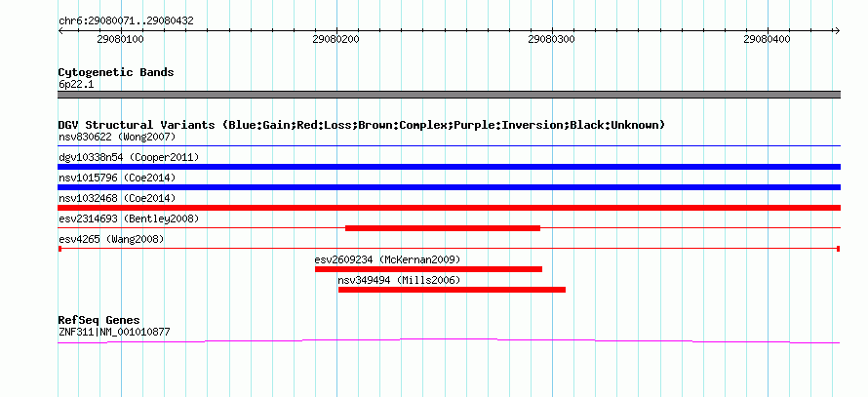Click ruler position 29080200
The width and height of the screenshot is (868, 397).
pos(335,39)
